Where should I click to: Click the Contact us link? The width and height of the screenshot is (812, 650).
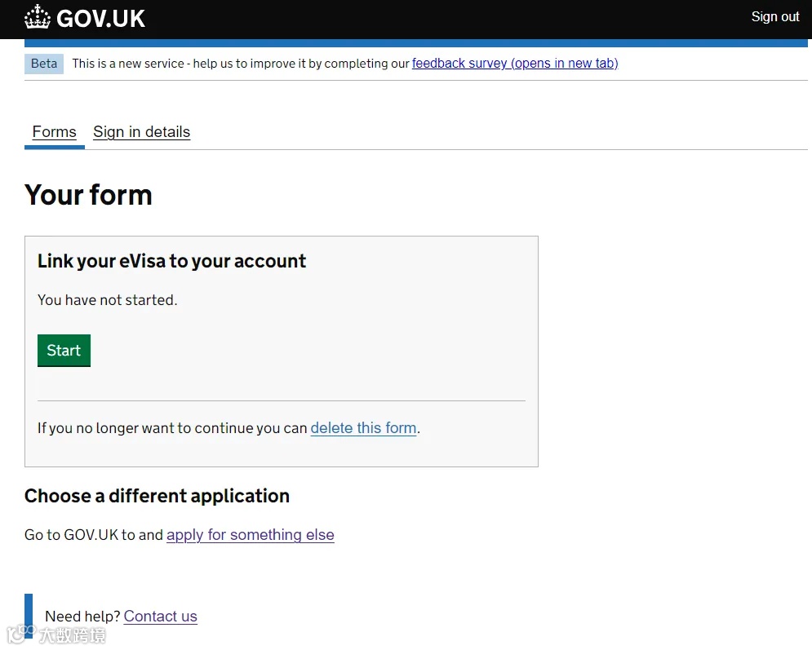161,617
